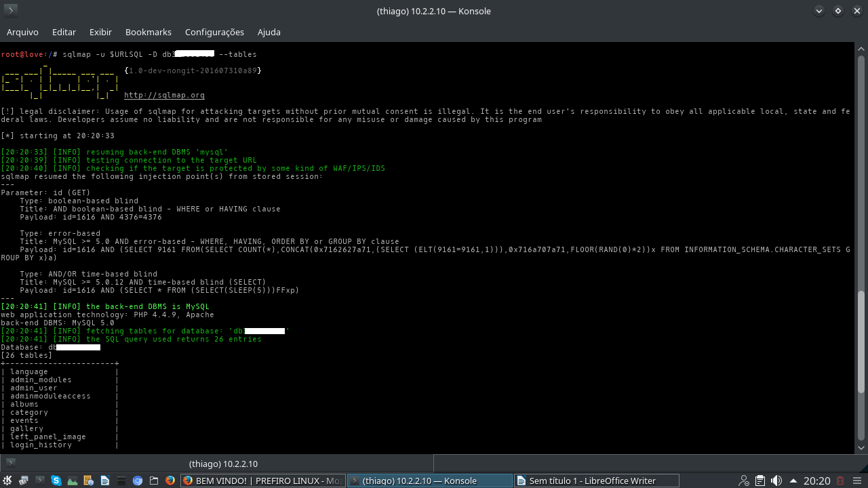Open the Configurações menu
This screenshot has width=868, height=488.
coord(214,32)
